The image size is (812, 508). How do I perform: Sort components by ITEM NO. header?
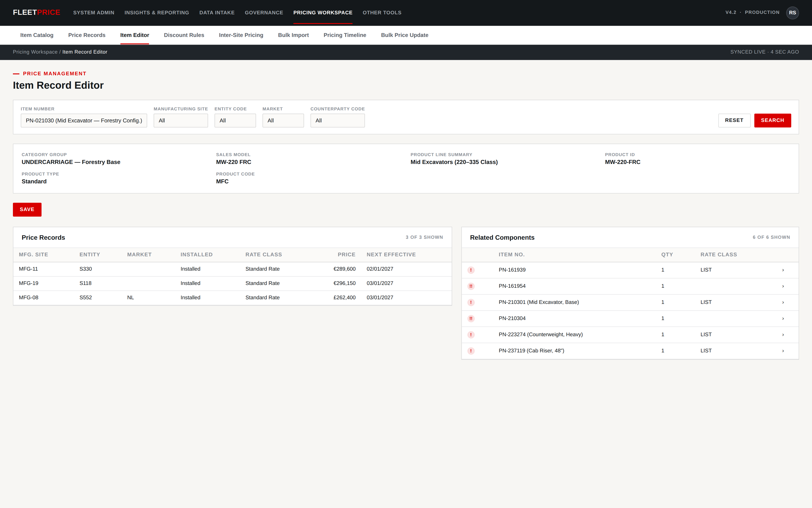pos(511,255)
